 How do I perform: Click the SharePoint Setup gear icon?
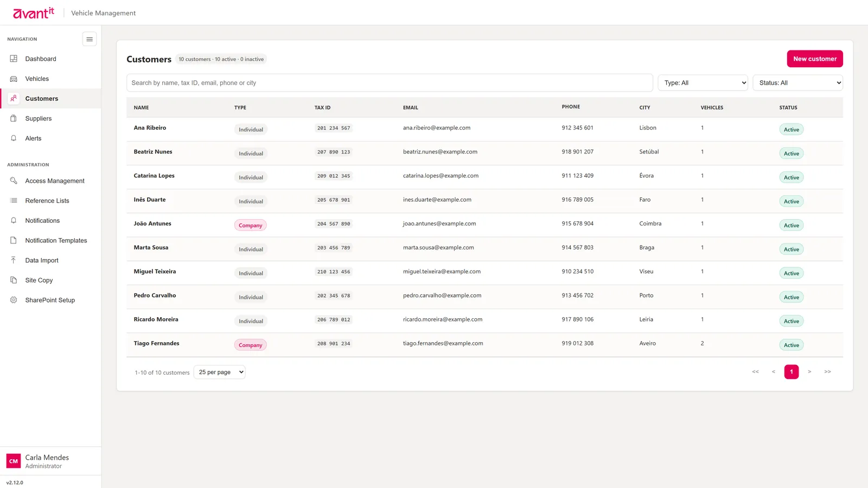14,300
